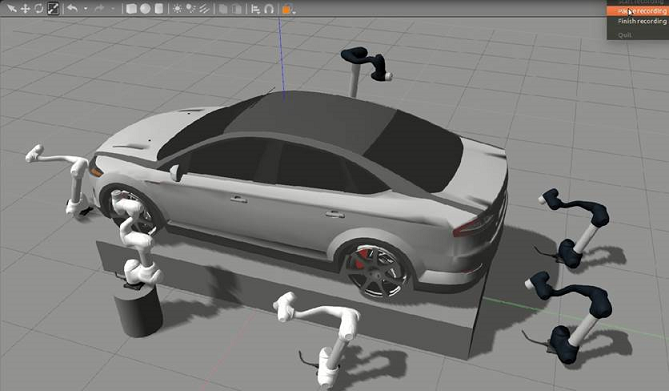Screen dimensions: 669x391
Task: Insert a cylinder shape
Action: 159,9
